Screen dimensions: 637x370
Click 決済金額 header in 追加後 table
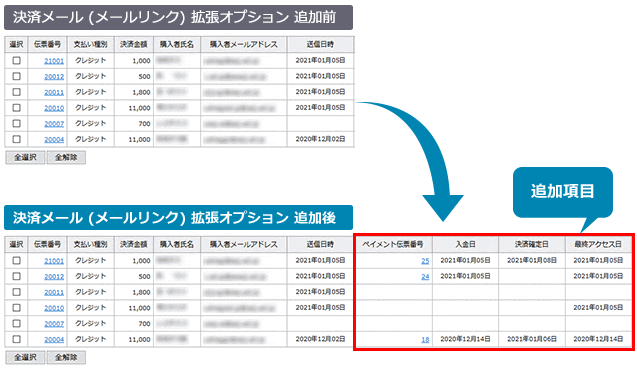pos(134,244)
